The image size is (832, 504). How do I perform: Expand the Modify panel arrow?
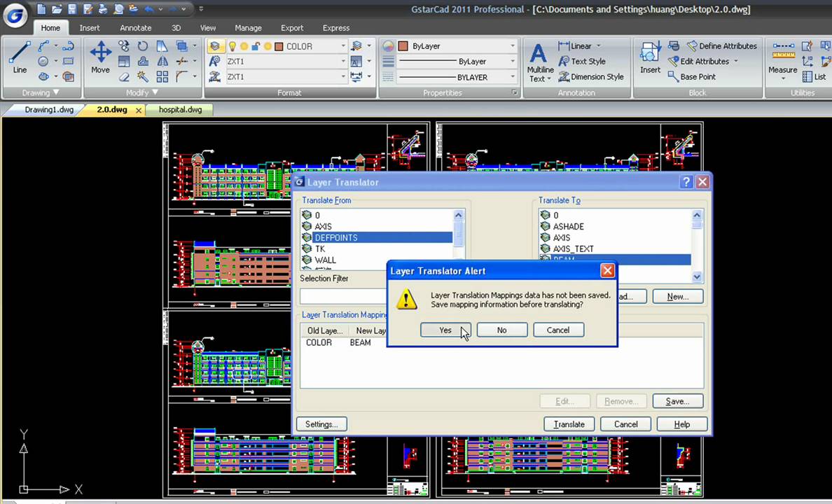(155, 92)
